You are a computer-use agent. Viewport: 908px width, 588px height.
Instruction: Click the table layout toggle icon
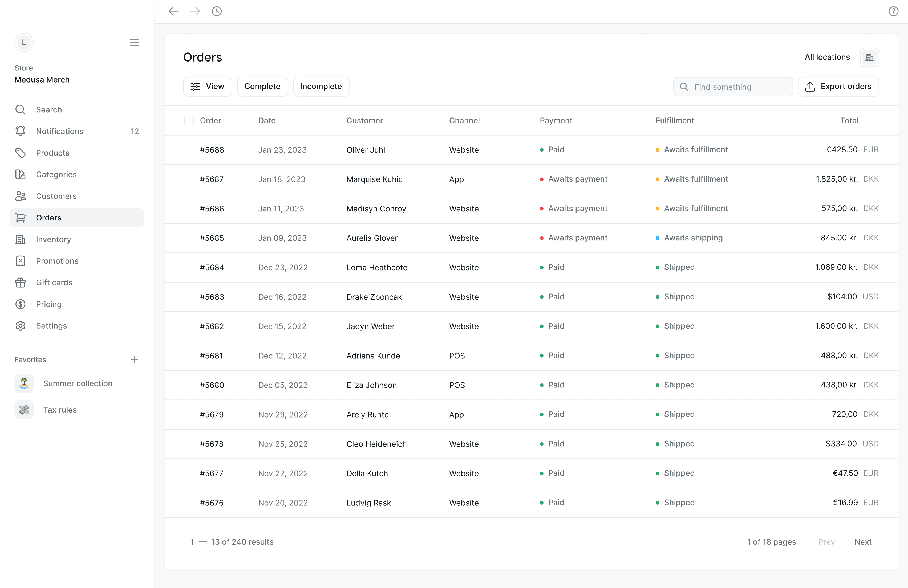click(x=870, y=57)
